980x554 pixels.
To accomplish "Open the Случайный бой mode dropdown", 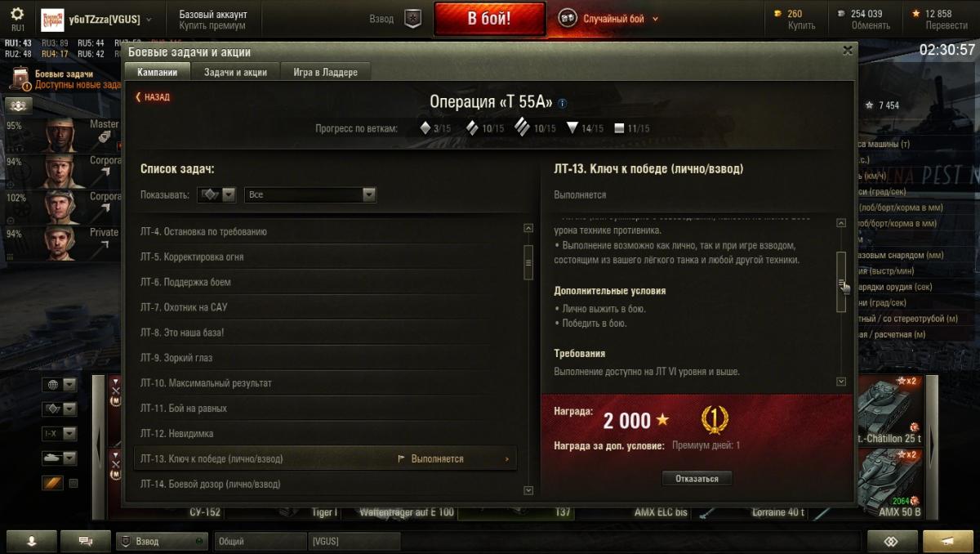I will pos(609,19).
